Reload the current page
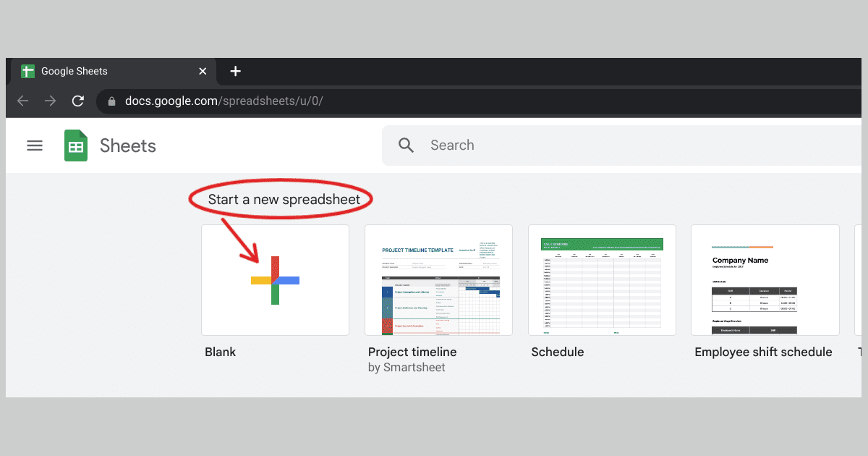The image size is (868, 456). tap(78, 101)
